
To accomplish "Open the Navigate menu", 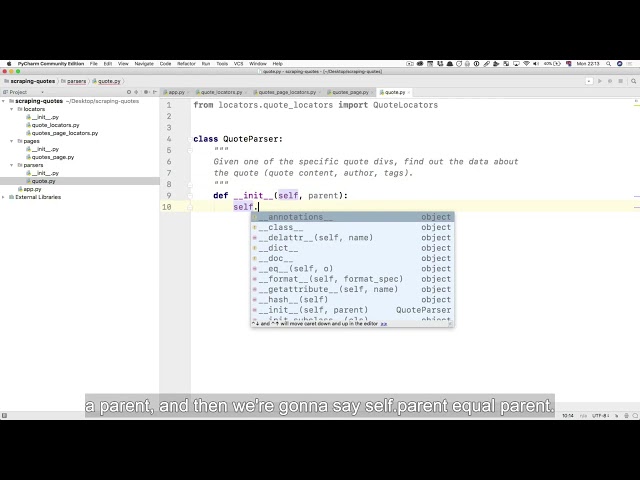I will tap(144, 64).
